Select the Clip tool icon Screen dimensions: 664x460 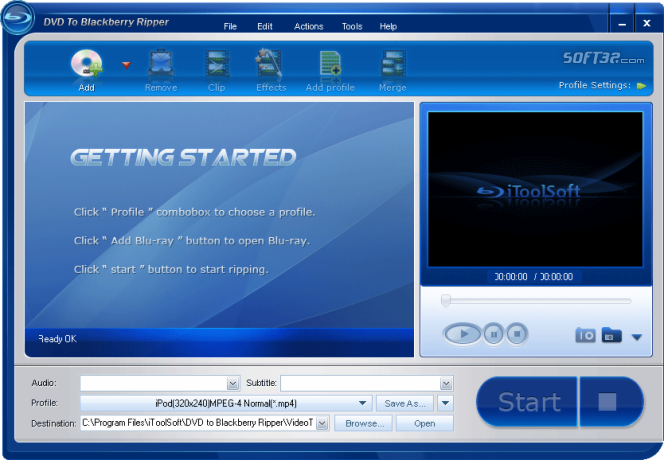click(x=217, y=64)
